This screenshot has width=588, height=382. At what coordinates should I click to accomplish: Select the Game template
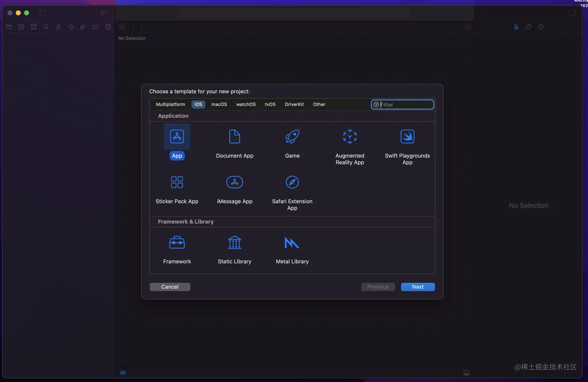click(292, 137)
